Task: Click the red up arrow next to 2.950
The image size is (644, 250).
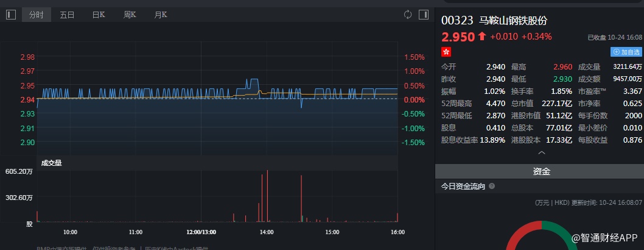Action: pyautogui.click(x=482, y=37)
